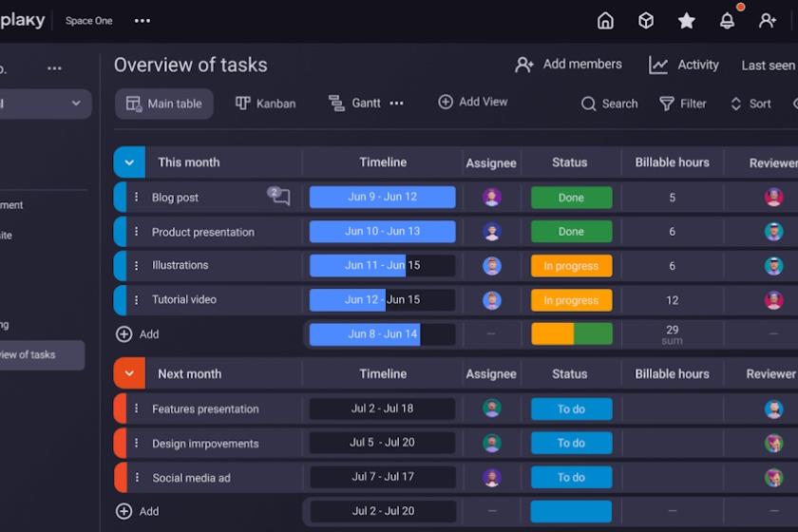Open Done status dropdown for Product presentation
798x532 pixels.
572,232
